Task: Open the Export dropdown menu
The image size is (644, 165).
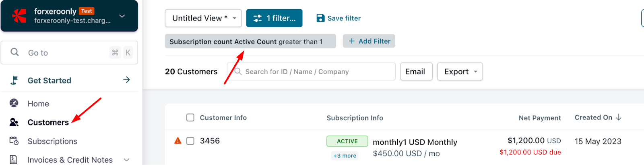Action: pyautogui.click(x=460, y=71)
